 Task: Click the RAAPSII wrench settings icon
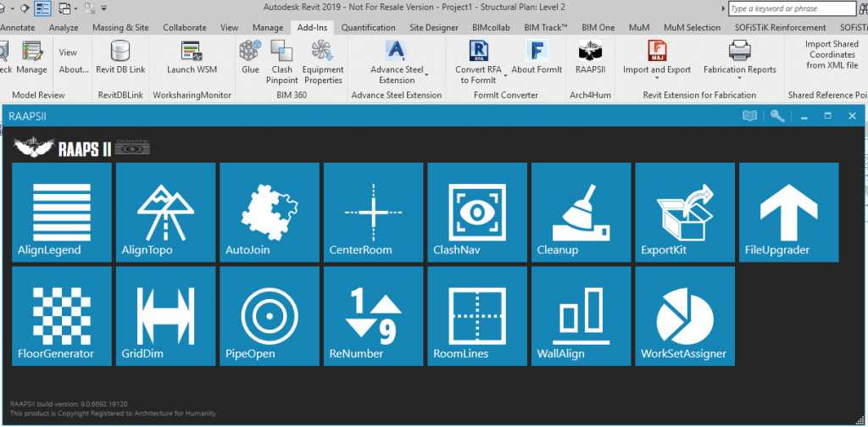(x=777, y=115)
